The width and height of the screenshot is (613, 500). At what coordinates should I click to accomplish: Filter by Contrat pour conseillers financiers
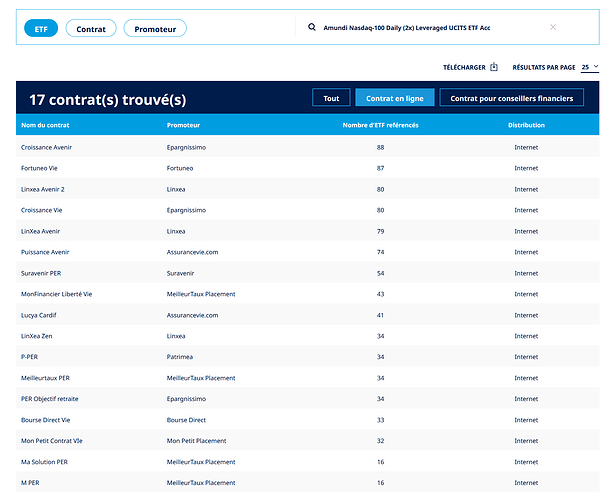pyautogui.click(x=512, y=98)
